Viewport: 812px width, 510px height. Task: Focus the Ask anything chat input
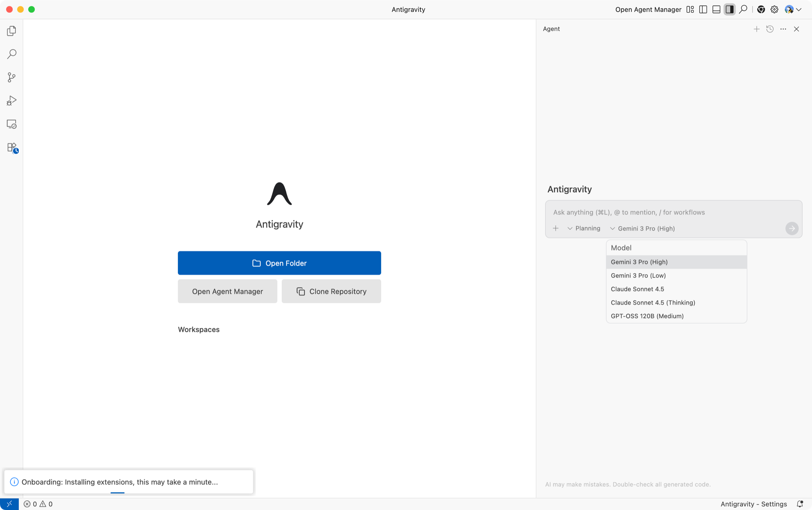(666, 212)
